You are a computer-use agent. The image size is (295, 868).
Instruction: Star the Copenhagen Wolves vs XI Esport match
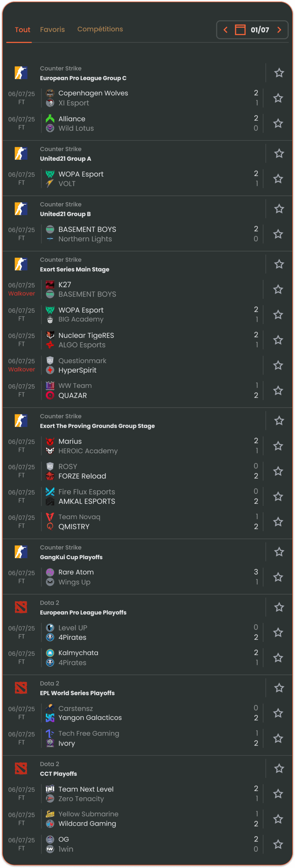(x=278, y=98)
